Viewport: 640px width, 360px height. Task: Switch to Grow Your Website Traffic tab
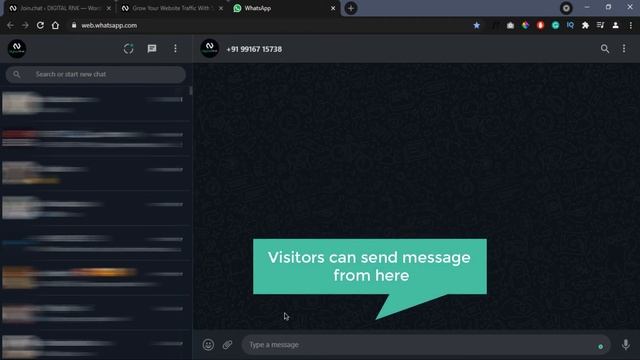point(171,8)
